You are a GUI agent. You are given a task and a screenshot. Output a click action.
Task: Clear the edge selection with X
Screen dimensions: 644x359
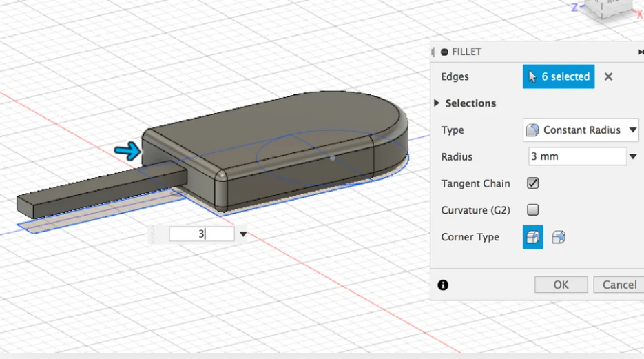click(608, 76)
